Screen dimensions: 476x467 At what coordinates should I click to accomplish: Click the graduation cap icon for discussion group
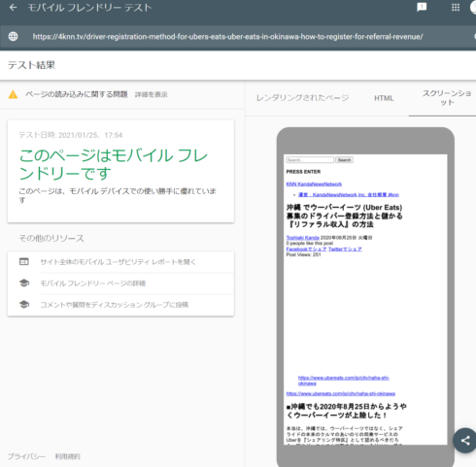[24, 304]
